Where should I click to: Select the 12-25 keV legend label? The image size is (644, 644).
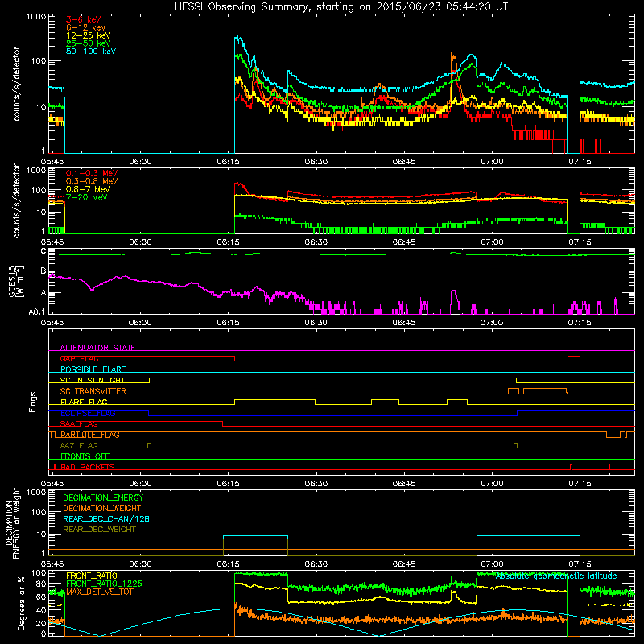coord(89,35)
